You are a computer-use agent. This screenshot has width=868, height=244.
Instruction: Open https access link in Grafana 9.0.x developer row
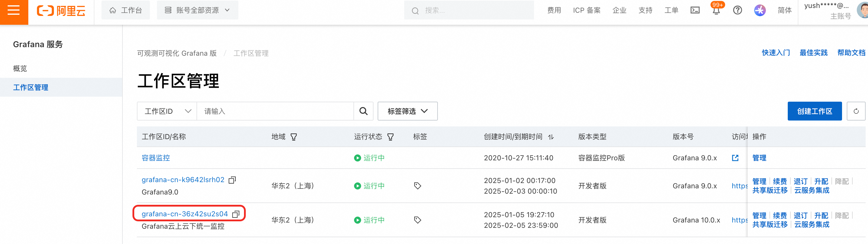pos(739,186)
